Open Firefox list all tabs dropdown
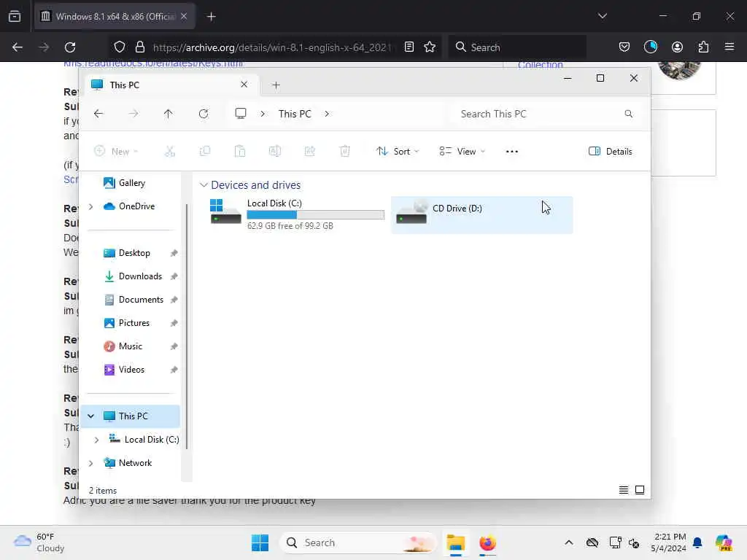Screen dimensions: 747x560 (x=602, y=16)
